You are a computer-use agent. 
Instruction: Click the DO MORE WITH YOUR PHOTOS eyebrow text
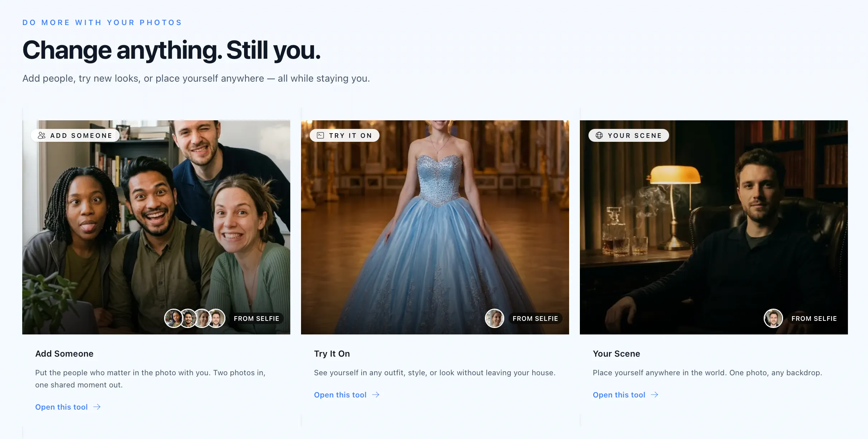pos(102,23)
